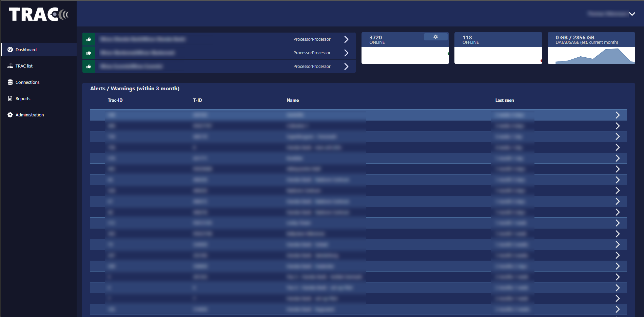Open the Reports page via its document icon
Image resolution: width=644 pixels, height=317 pixels.
pyautogui.click(x=11, y=98)
